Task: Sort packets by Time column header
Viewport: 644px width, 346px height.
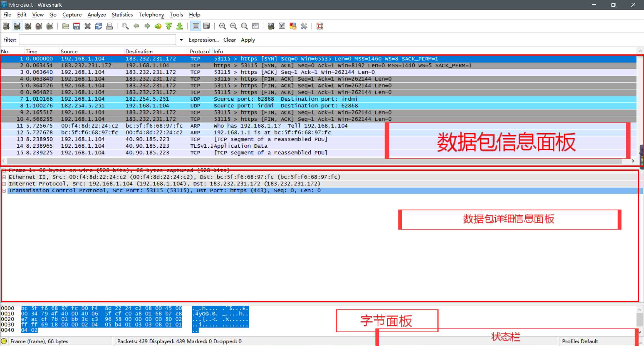Action: tap(42, 51)
